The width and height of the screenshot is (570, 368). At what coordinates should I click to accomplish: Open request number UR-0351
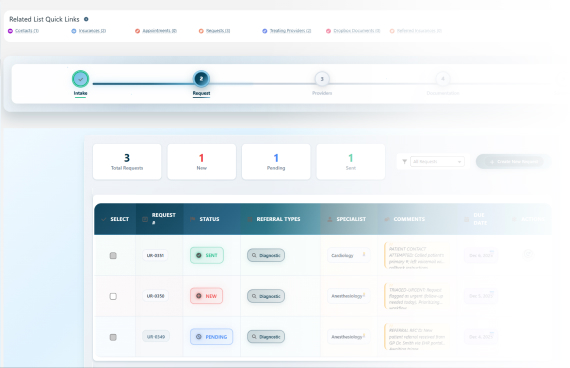coord(155,255)
